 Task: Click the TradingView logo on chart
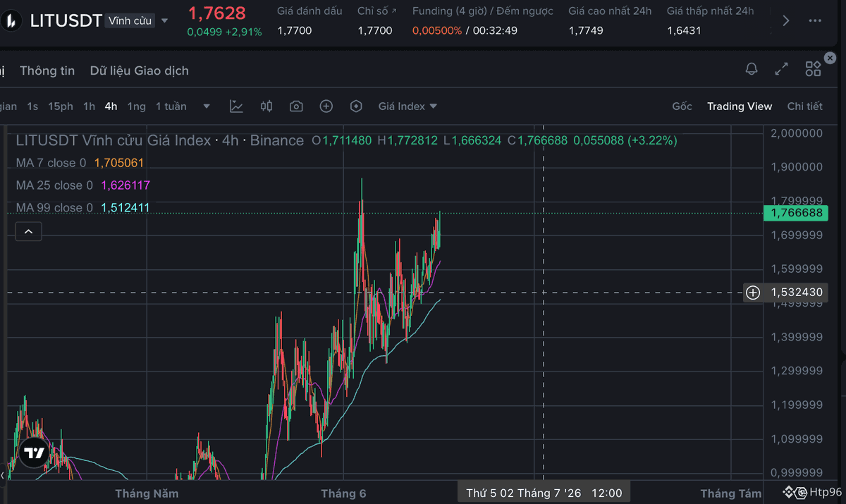[33, 453]
